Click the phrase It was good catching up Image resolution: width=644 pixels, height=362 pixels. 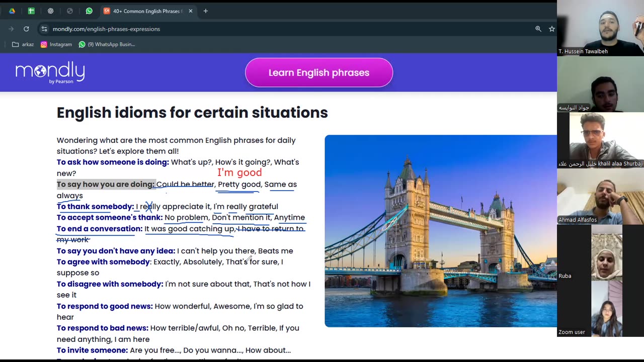click(189, 228)
